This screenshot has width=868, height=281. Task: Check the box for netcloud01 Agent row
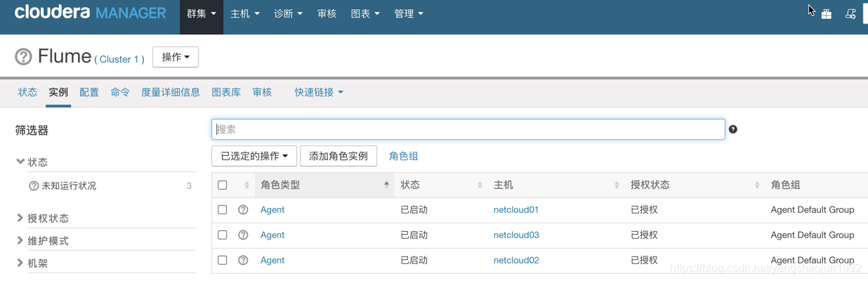coord(223,210)
